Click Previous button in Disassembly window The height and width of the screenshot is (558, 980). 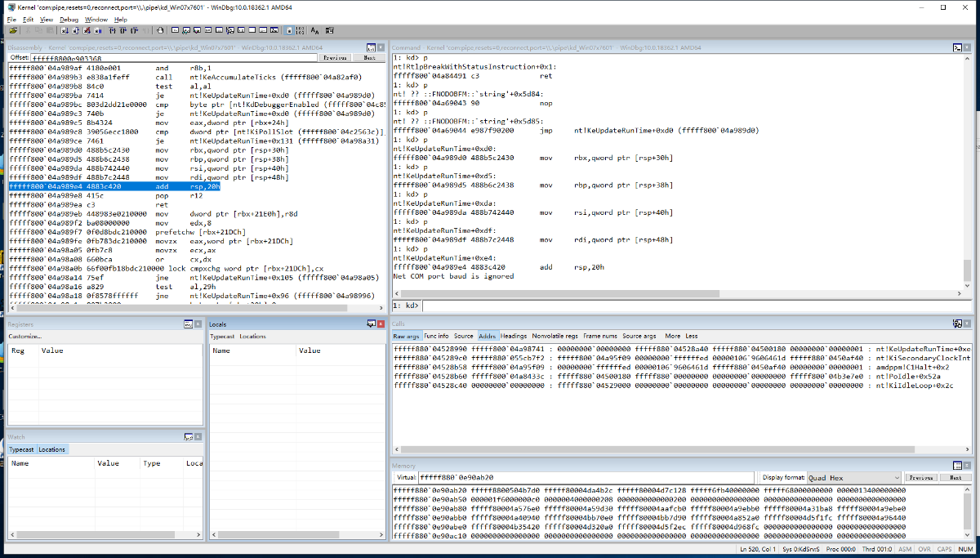coord(335,58)
